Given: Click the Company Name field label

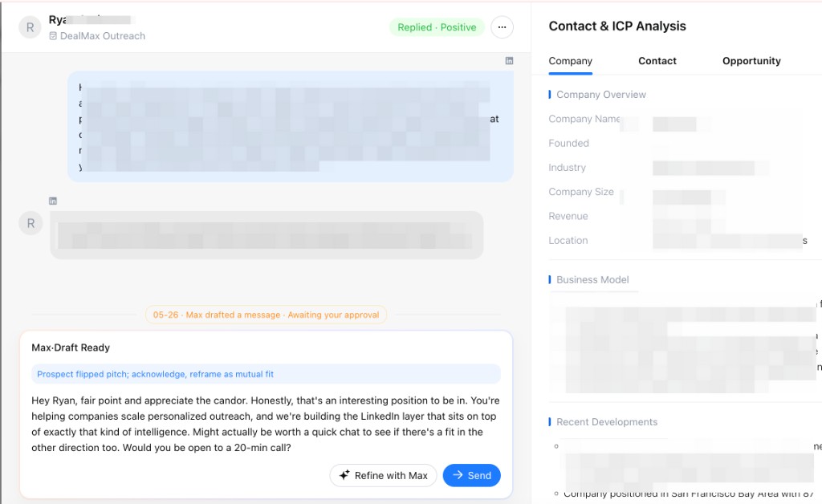Looking at the screenshot, I should click(x=584, y=119).
